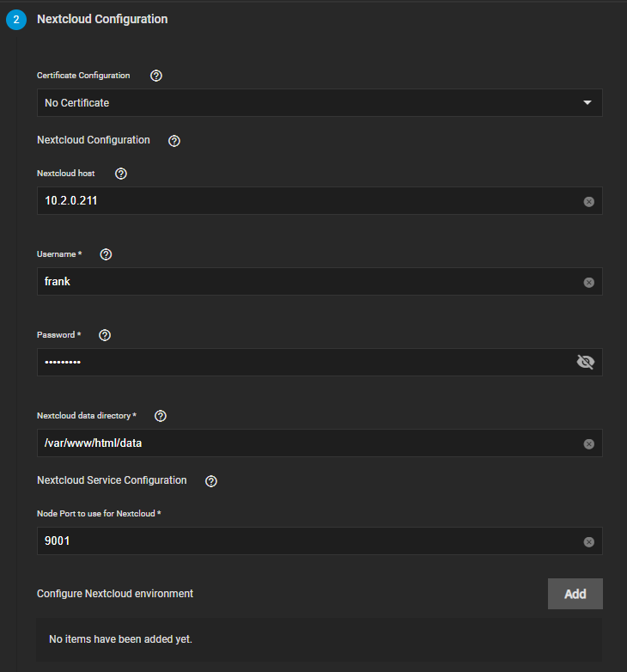This screenshot has width=627, height=672.
Task: Show help tooltip for Nextcloud host
Action: (121, 174)
